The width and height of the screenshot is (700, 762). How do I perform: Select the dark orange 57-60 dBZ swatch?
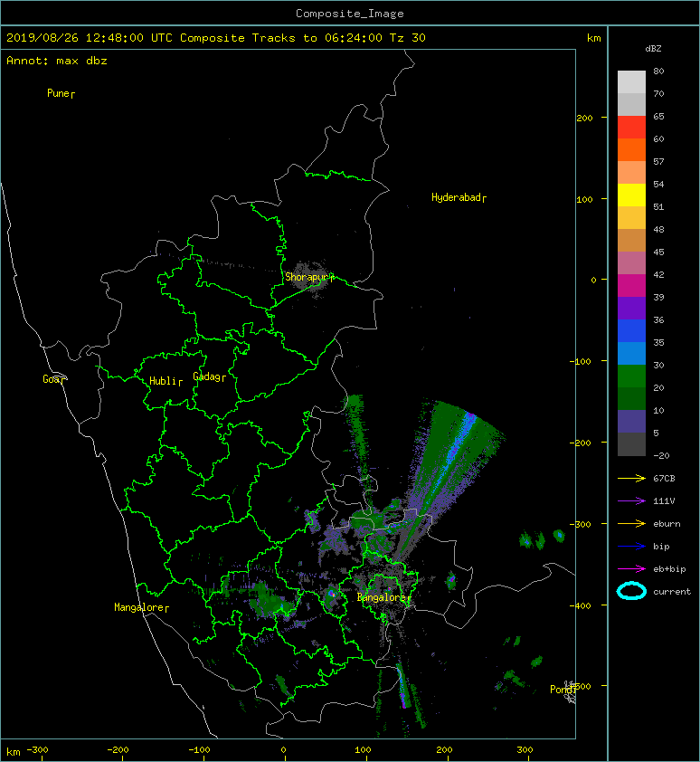point(631,149)
